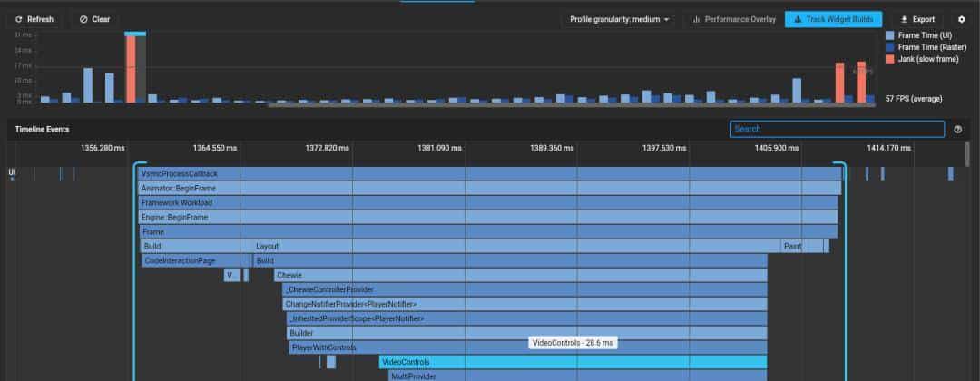Select the CodeInteractionPage event bar
This screenshot has height=381, width=980.
tap(191, 260)
